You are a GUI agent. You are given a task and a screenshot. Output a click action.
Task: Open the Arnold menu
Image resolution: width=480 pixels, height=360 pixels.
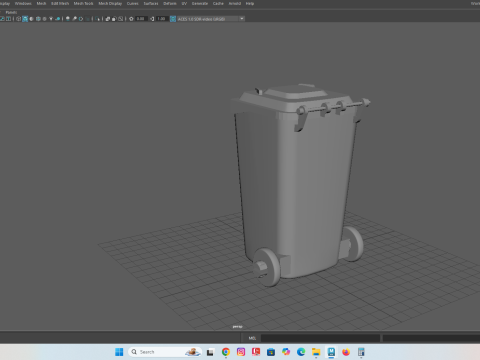pyautogui.click(x=235, y=3)
